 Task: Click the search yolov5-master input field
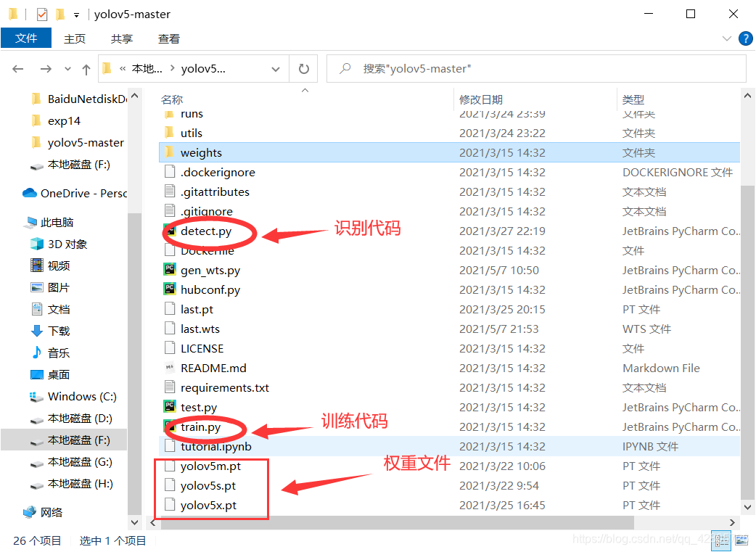[x=536, y=69]
